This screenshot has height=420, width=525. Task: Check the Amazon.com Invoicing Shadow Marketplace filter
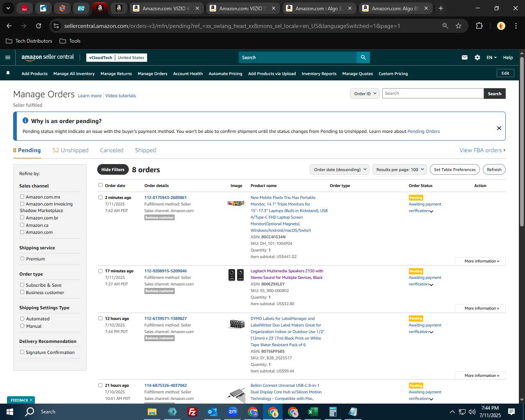click(x=22, y=204)
